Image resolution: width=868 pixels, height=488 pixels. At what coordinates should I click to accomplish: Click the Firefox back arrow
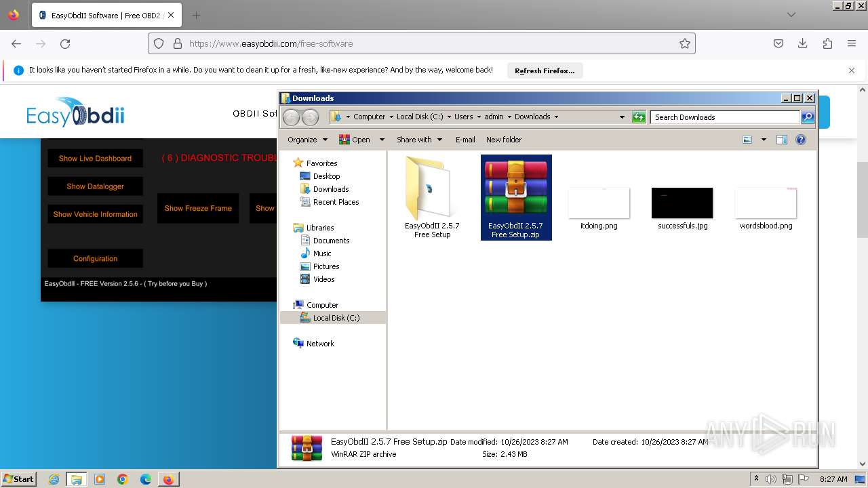click(x=16, y=43)
